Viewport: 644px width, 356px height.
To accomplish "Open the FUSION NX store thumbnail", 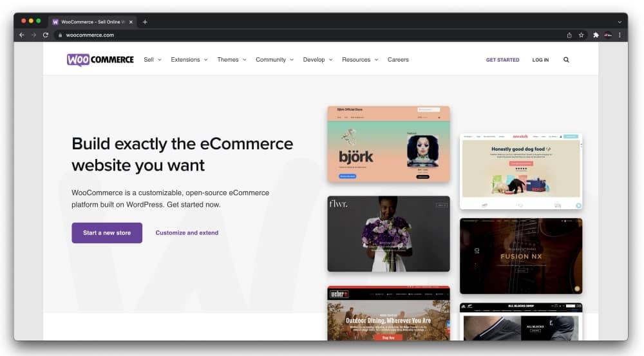I will (521, 256).
